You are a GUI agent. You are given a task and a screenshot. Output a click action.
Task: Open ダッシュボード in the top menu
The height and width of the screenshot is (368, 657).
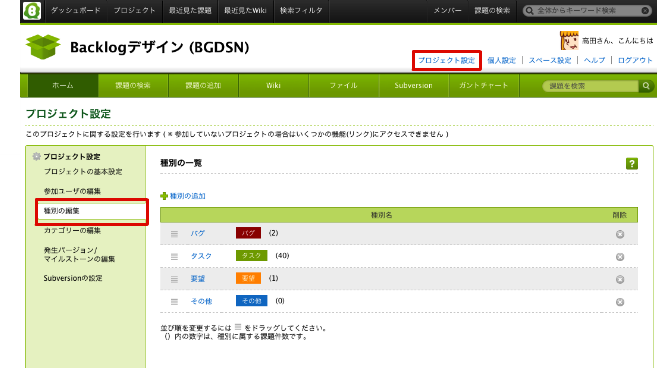76,10
